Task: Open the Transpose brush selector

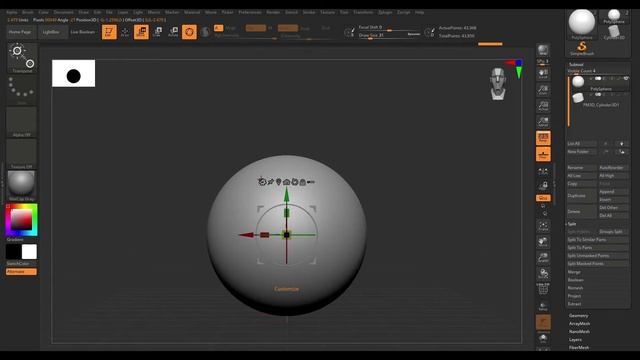Action: [x=22, y=58]
